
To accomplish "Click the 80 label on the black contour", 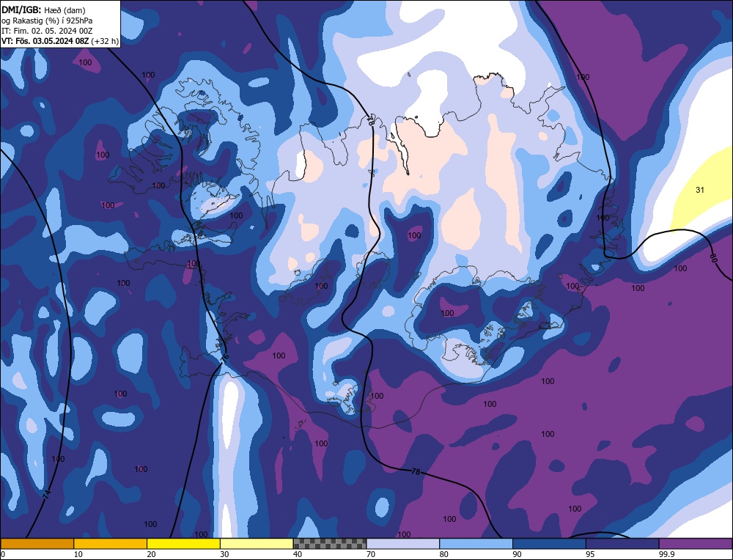I will (x=713, y=257).
